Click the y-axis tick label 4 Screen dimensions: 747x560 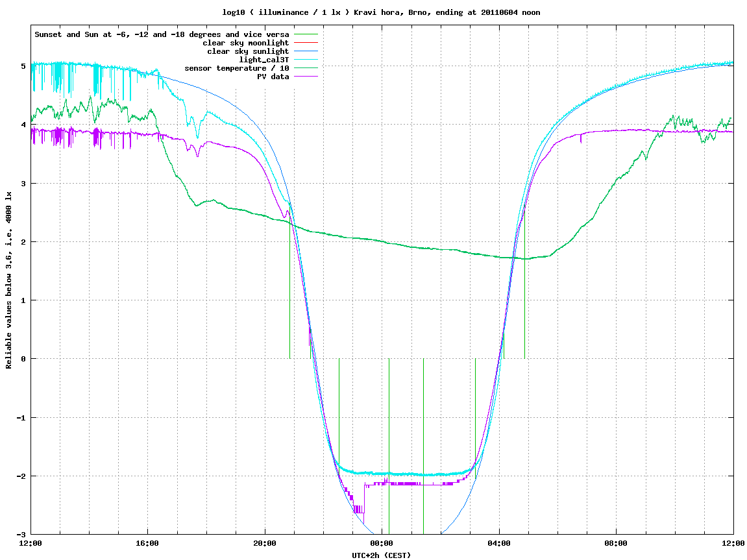(x=23, y=125)
